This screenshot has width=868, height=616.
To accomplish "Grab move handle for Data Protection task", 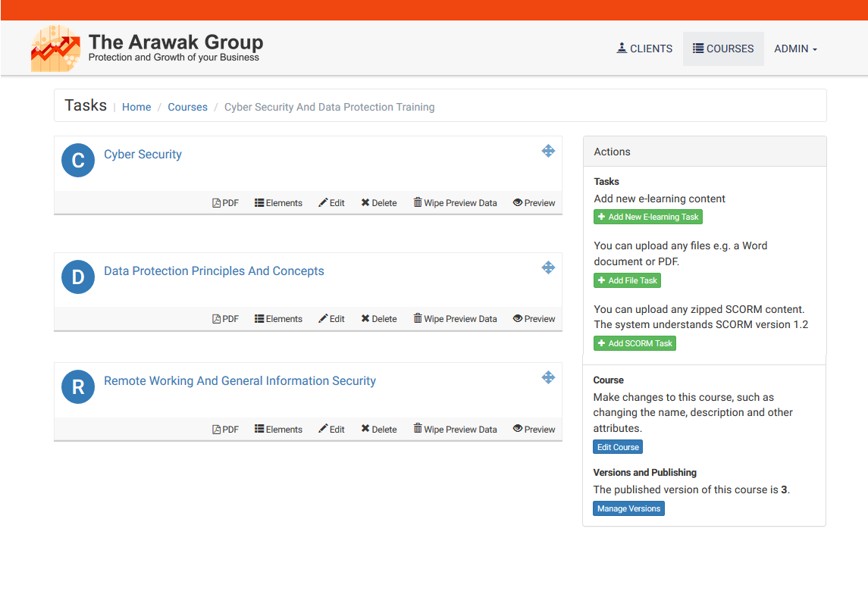I will (548, 268).
